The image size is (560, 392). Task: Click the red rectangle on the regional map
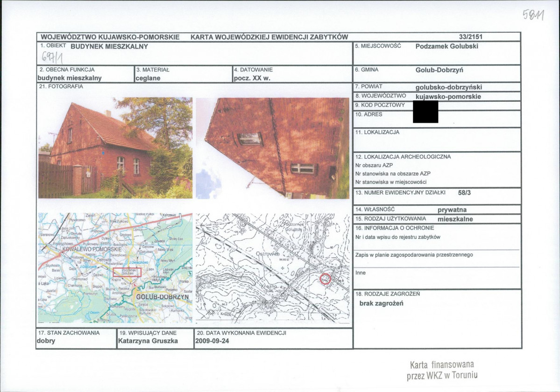127,272
